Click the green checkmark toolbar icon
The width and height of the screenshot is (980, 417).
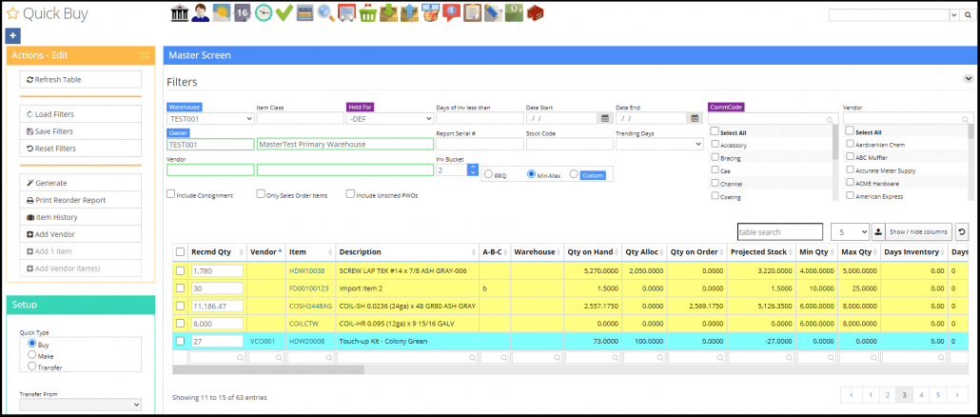(284, 13)
